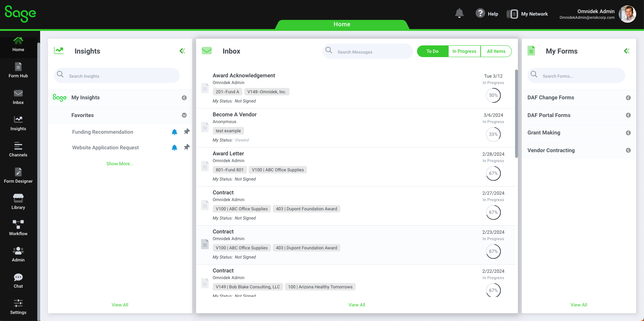Open the Contract message dated 2/22/2024
644x321 pixels.
click(x=356, y=281)
